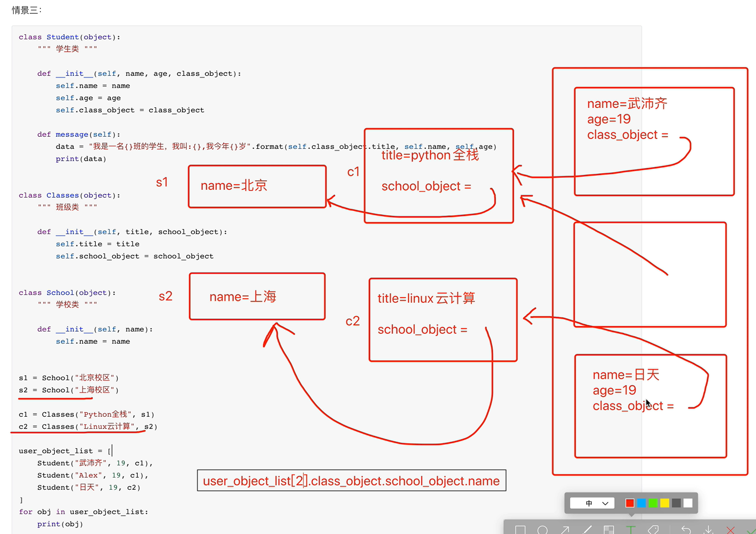Screen dimensions: 756x534
Task: Click the code line class Classes(object):
Action: click(x=70, y=195)
